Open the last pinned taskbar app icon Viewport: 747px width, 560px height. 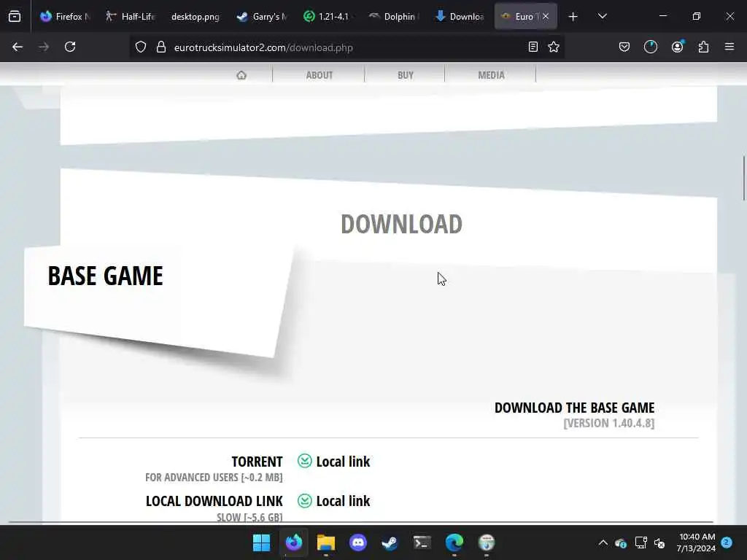[x=487, y=542]
